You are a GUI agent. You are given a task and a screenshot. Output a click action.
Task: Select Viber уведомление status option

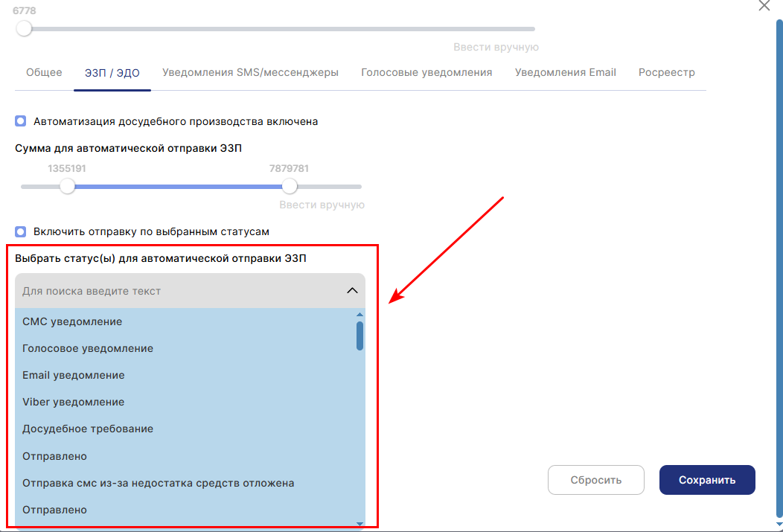click(x=73, y=402)
